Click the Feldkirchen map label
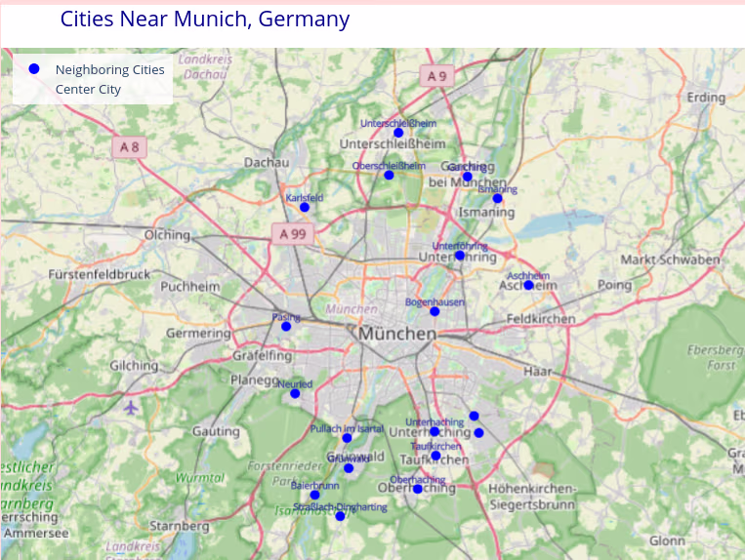The height and width of the screenshot is (560, 745). tap(541, 319)
